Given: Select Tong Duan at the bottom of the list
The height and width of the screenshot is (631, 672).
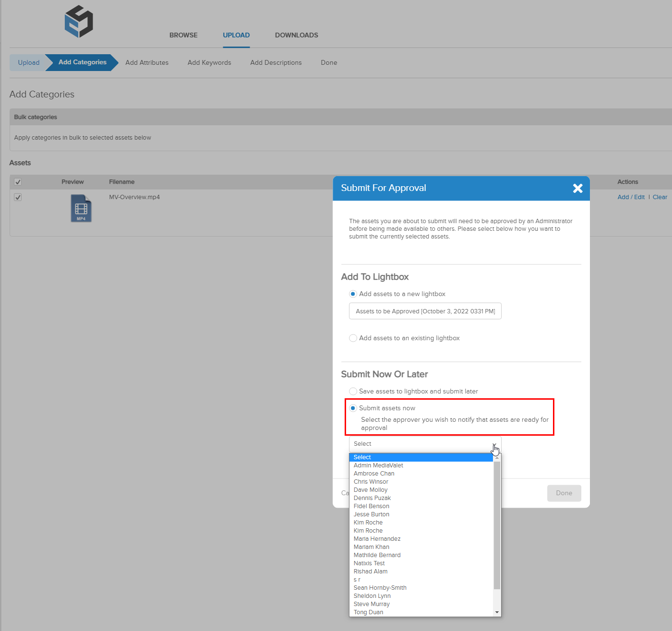Looking at the screenshot, I should (369, 612).
